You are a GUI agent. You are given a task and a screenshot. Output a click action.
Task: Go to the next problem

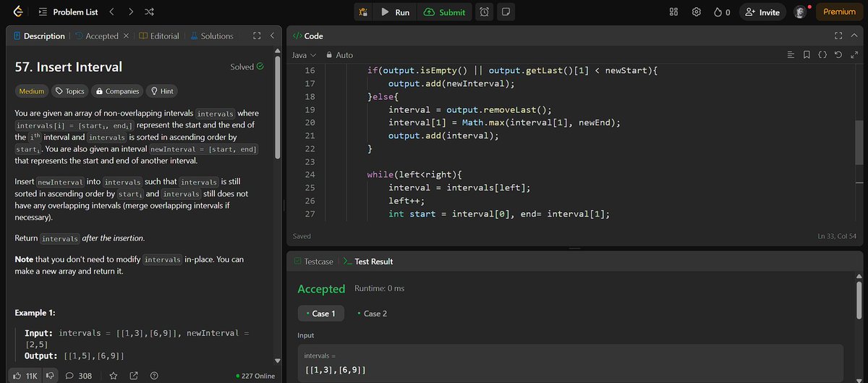tap(130, 12)
